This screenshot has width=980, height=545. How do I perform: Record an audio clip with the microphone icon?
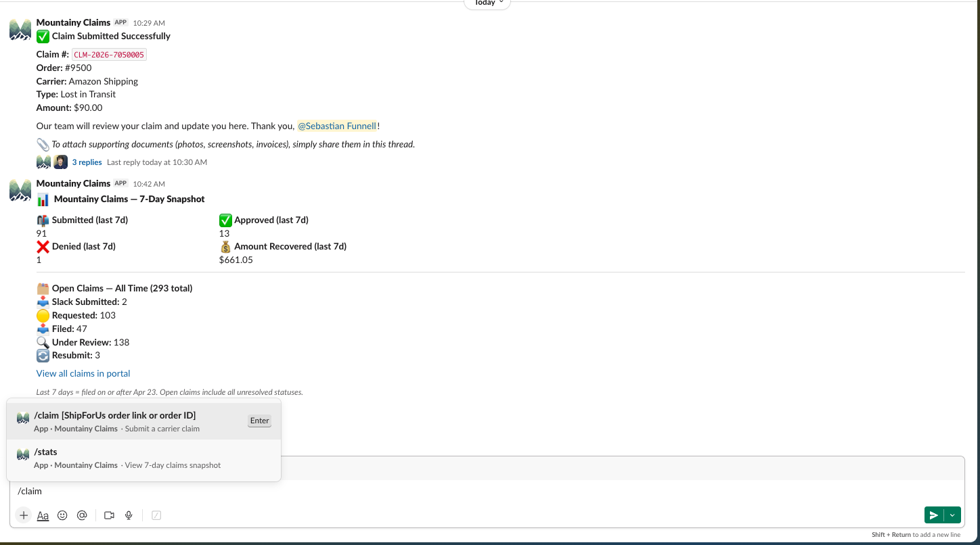(129, 515)
